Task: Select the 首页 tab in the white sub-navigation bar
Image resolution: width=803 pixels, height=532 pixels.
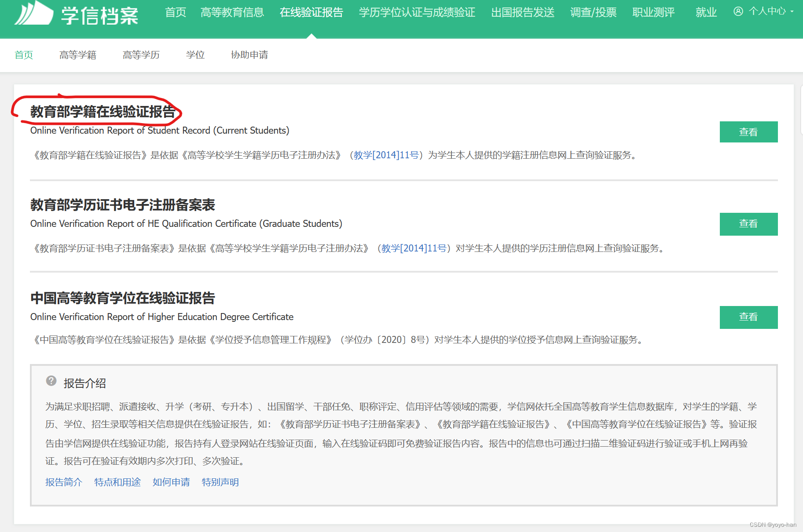Action: click(x=24, y=55)
